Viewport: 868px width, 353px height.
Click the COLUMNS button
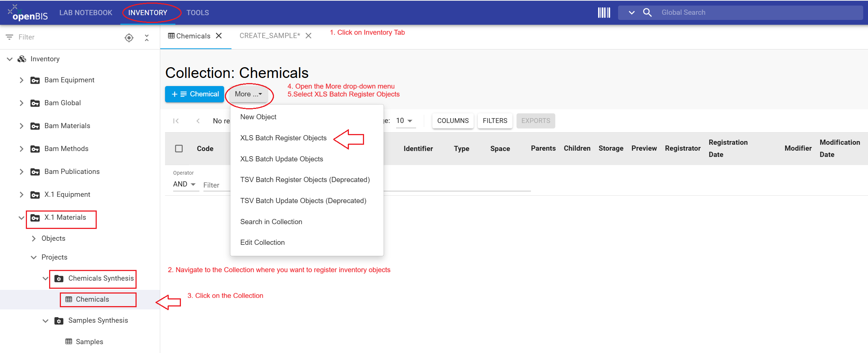point(453,121)
